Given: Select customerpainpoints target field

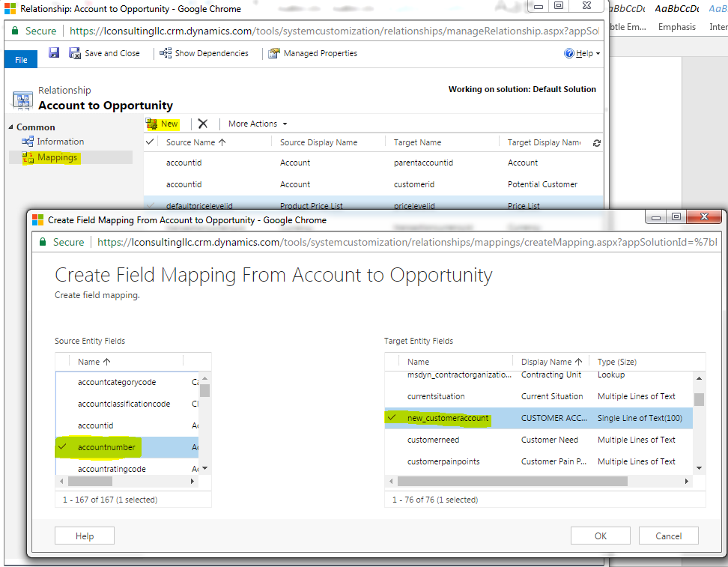Looking at the screenshot, I should pos(539,461).
